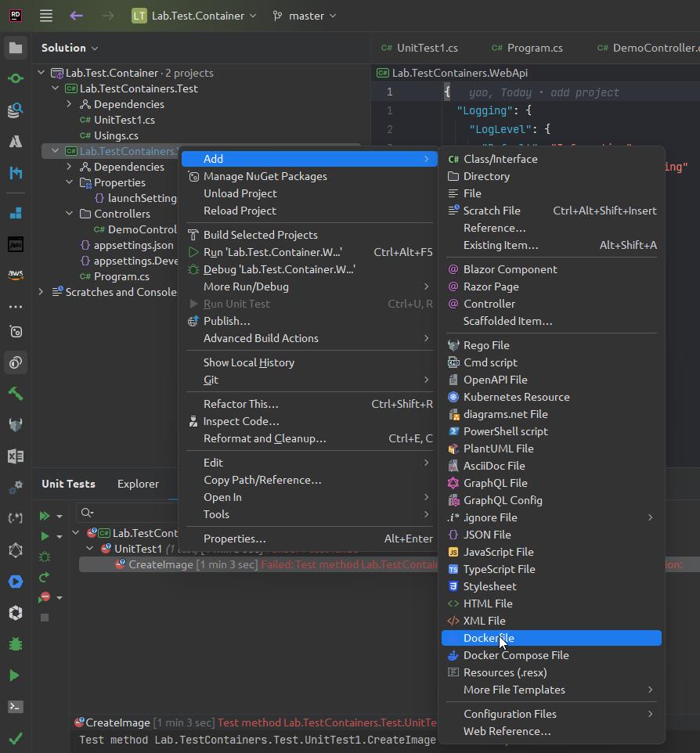Viewport: 700px width, 753px height.
Task: Open the Build hammer tool window
Action: tap(15, 394)
